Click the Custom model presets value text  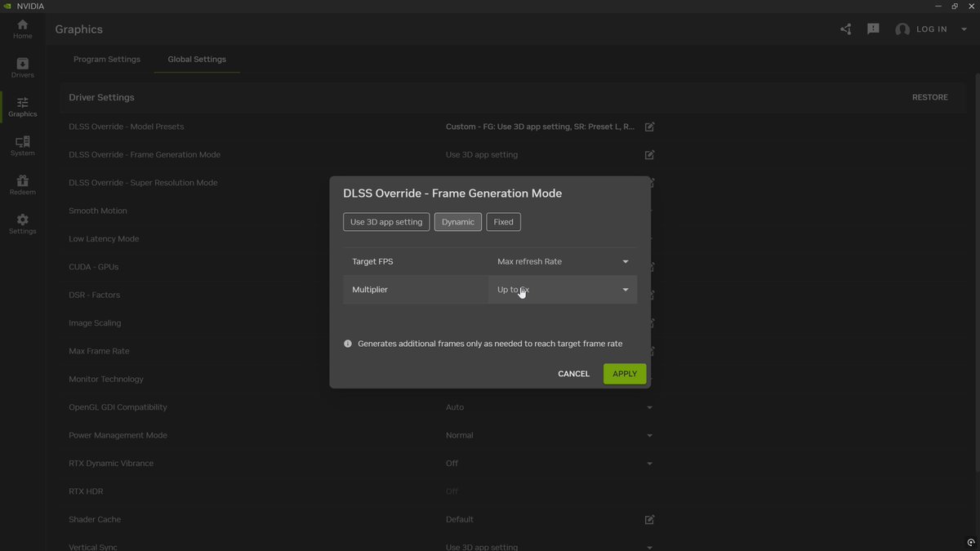coord(540,127)
